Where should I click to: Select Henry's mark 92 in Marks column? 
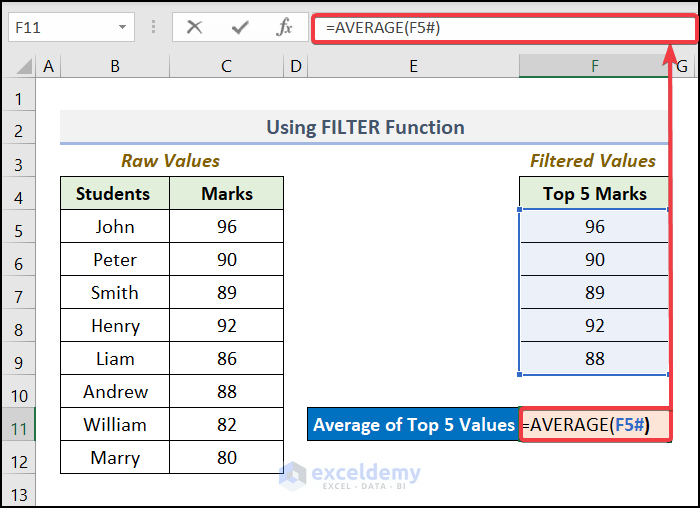(x=226, y=326)
